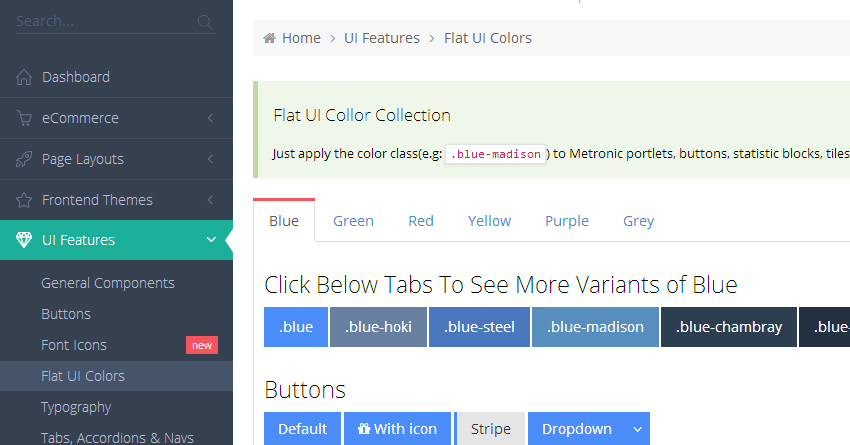The image size is (850, 445).
Task: Open the Red color tab
Action: (421, 221)
